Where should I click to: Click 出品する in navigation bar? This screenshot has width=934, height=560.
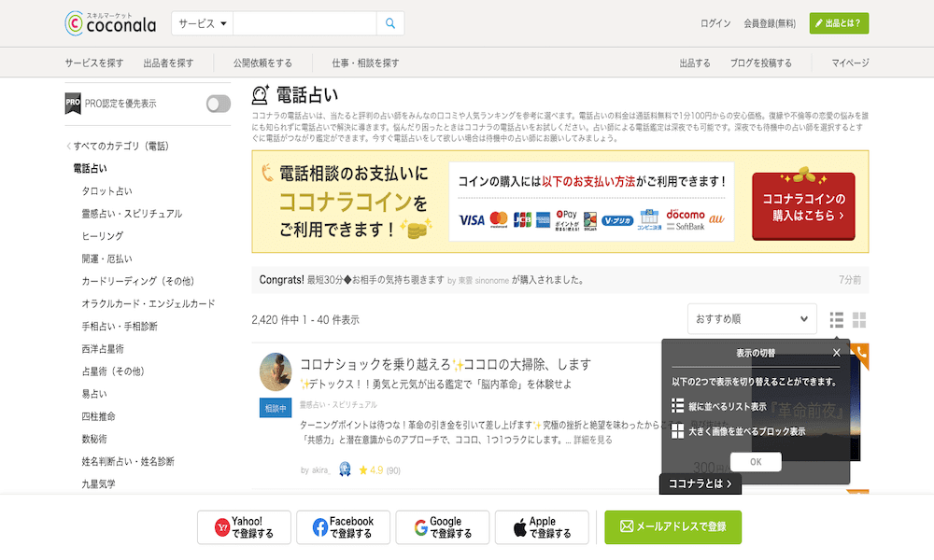point(695,63)
